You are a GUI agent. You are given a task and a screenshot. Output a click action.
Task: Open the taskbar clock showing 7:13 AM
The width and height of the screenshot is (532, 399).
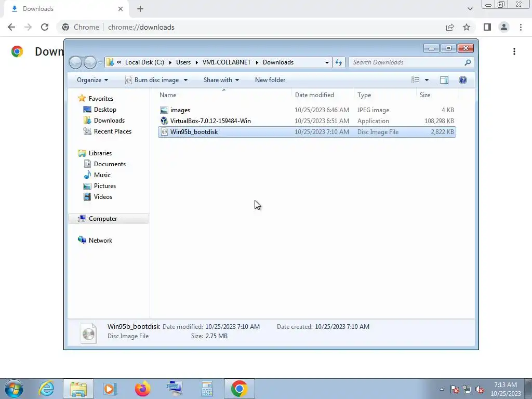(506, 389)
